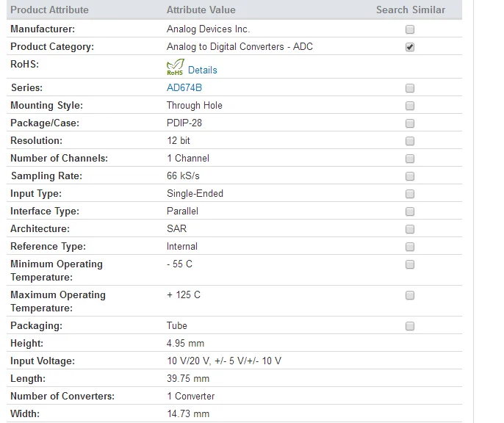
Task: Click the Single-Ended value
Action: [x=195, y=193]
